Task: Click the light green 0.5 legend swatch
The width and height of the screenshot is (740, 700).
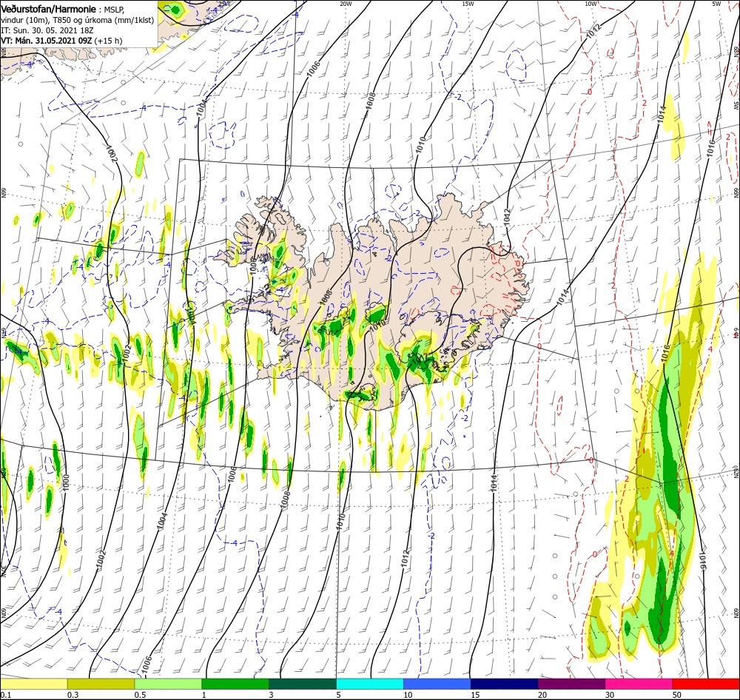Action: tap(168, 684)
